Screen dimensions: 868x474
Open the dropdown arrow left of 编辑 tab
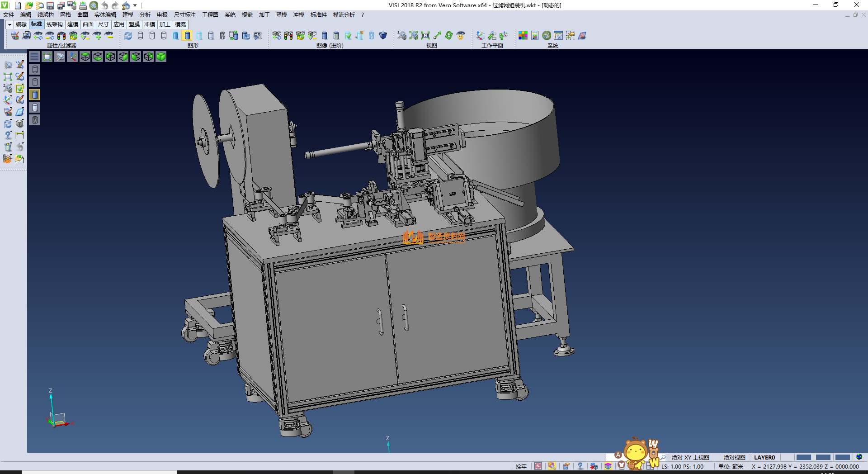(9, 24)
